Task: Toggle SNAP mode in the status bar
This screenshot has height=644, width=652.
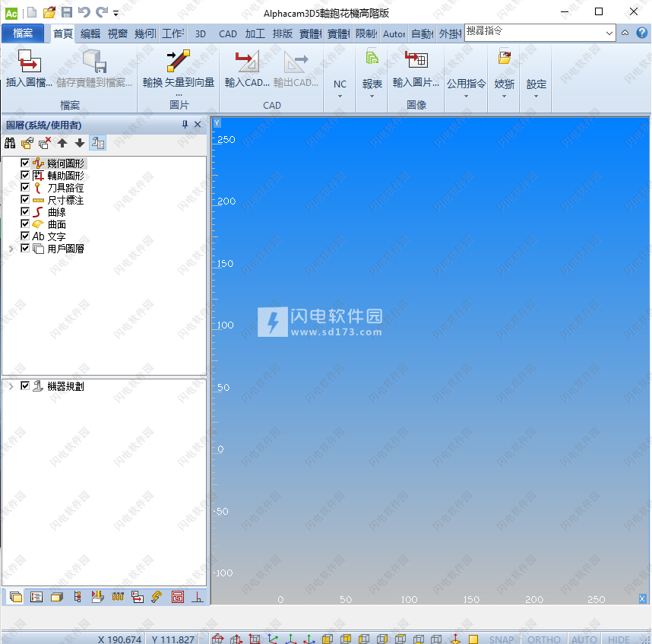Action: point(502,639)
